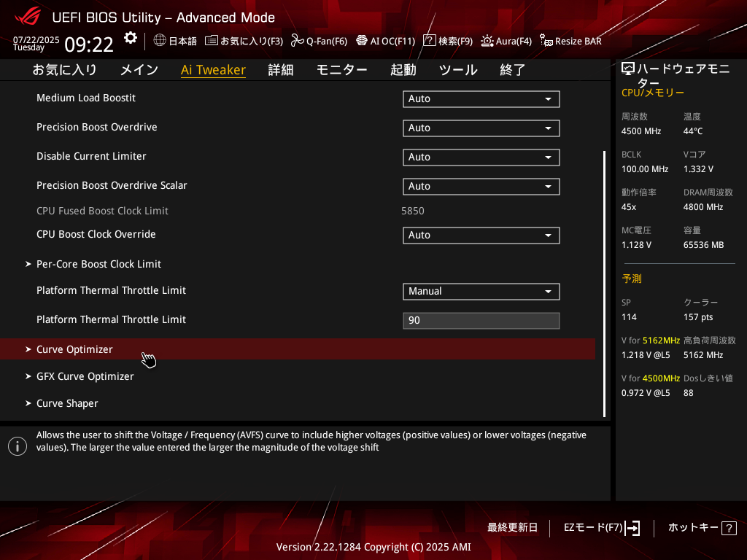Click the 09:22 clock display

[x=89, y=44]
